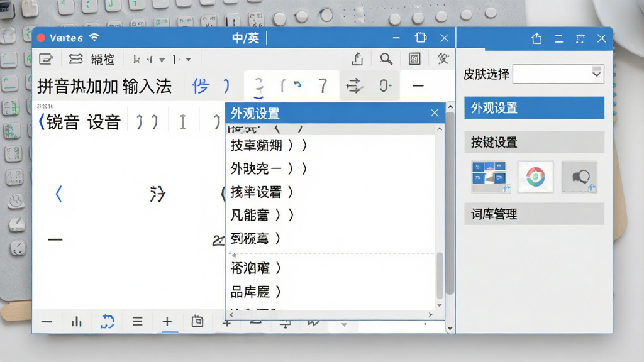Click the Wi-Fi icon in title bar
644x362 pixels.
(94, 38)
